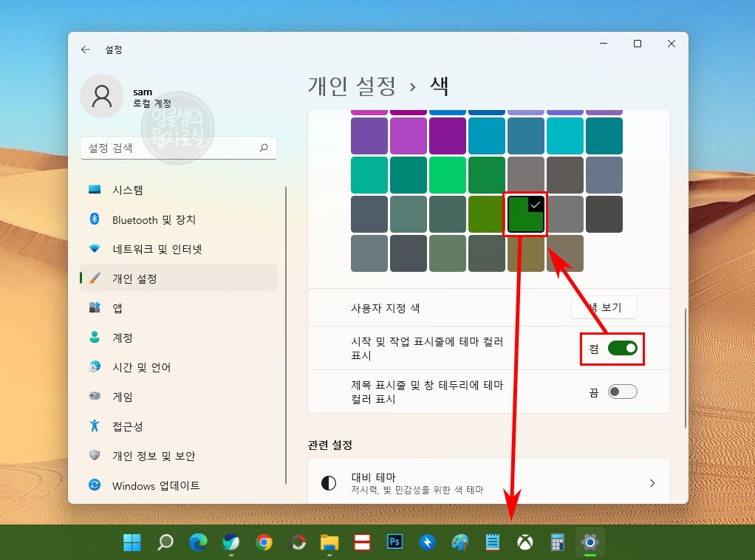Launch Microsoft Edge from the taskbar
The height and width of the screenshot is (560, 755).
pyautogui.click(x=198, y=543)
